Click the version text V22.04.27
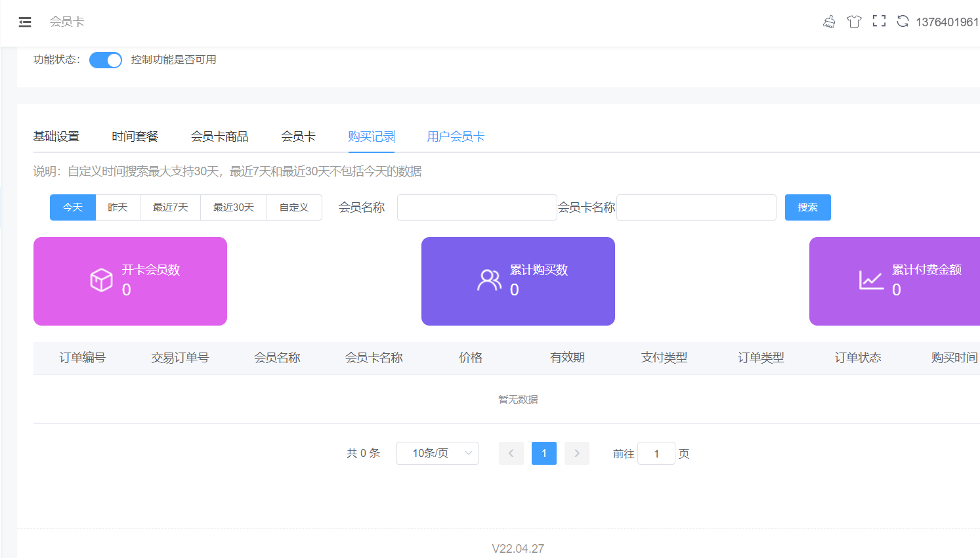This screenshot has width=980, height=558. (x=518, y=549)
